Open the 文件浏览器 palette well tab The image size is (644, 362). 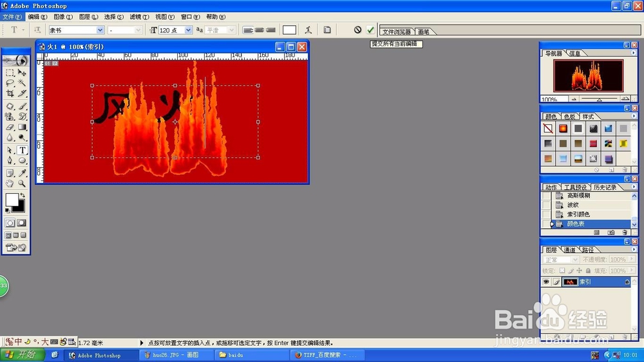tap(396, 32)
